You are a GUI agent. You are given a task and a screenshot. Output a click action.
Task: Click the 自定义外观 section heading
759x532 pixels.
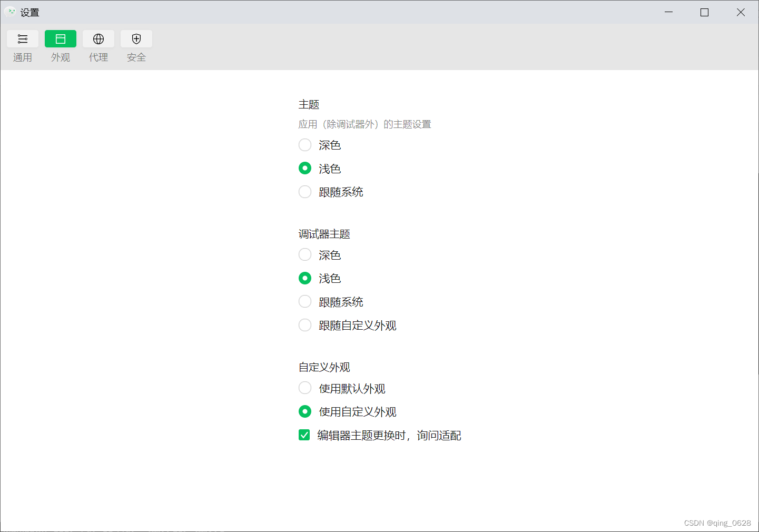tap(324, 367)
